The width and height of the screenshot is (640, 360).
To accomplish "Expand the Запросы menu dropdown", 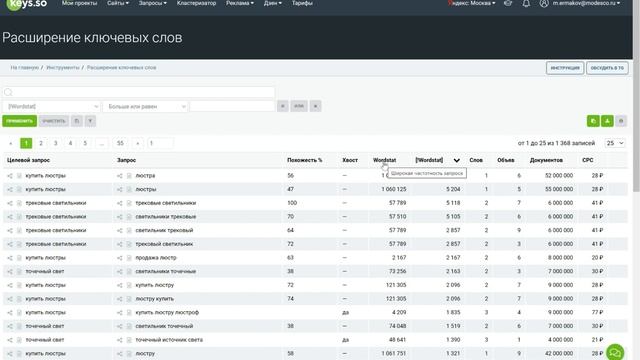I will point(152,3).
